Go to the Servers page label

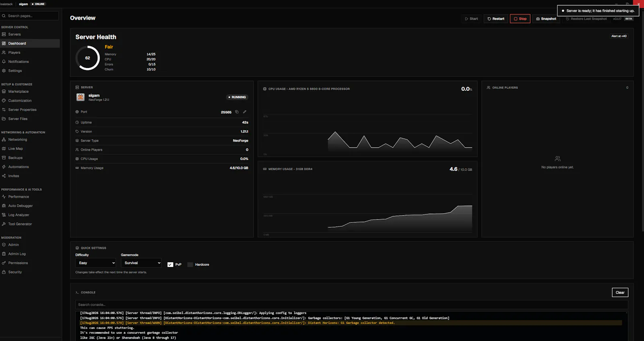click(14, 34)
